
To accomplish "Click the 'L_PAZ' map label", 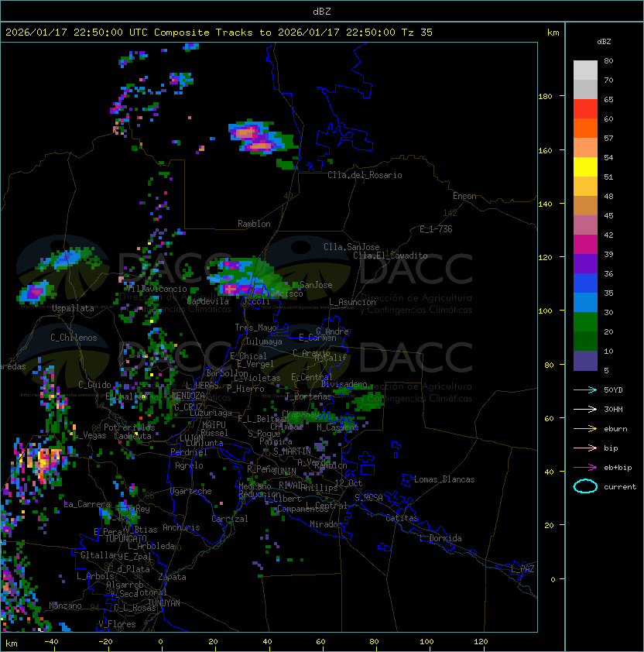I will point(522,569).
